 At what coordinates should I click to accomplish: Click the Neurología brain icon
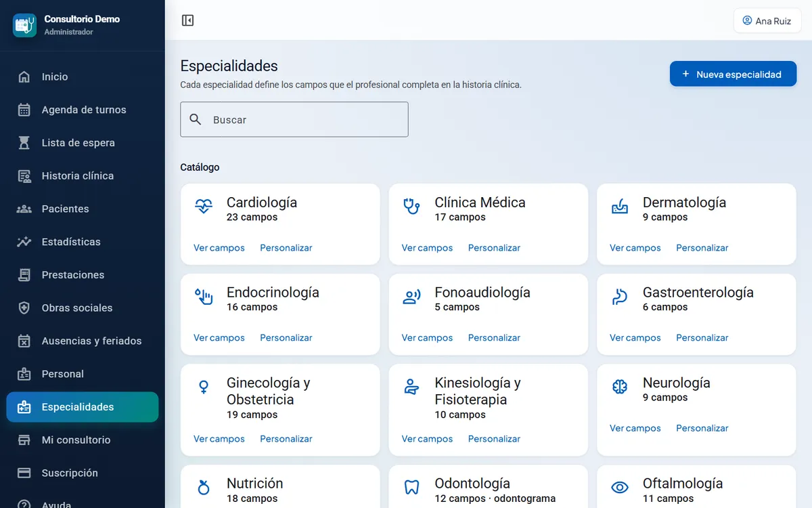pyautogui.click(x=620, y=387)
